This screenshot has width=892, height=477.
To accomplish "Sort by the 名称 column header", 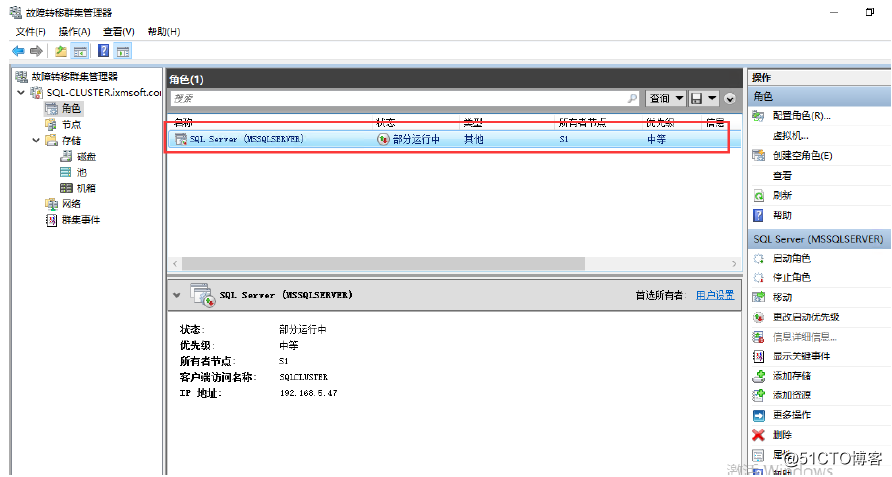I will [x=183, y=122].
